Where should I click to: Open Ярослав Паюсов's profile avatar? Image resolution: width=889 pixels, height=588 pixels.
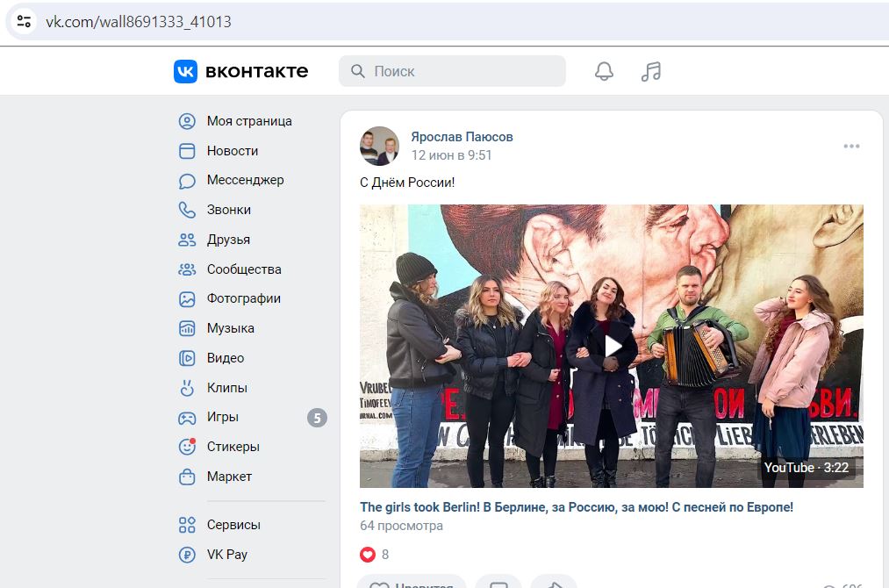pyautogui.click(x=379, y=146)
